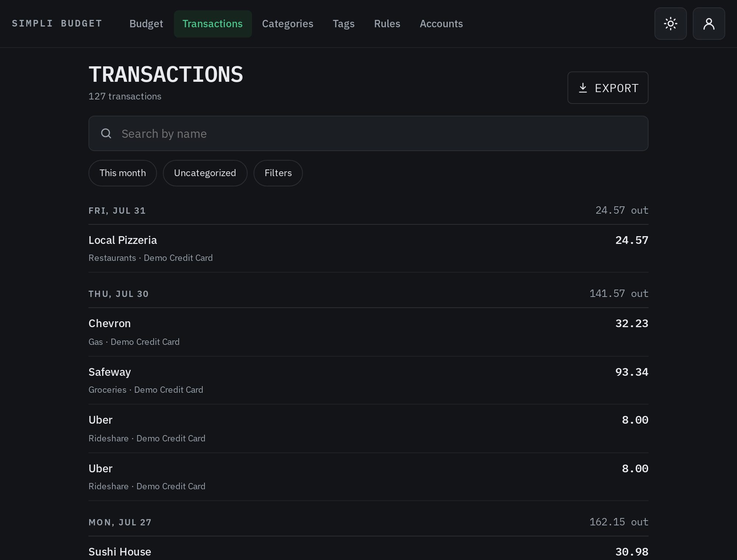
Task: Click the download arrow icon on Export
Action: click(x=583, y=88)
